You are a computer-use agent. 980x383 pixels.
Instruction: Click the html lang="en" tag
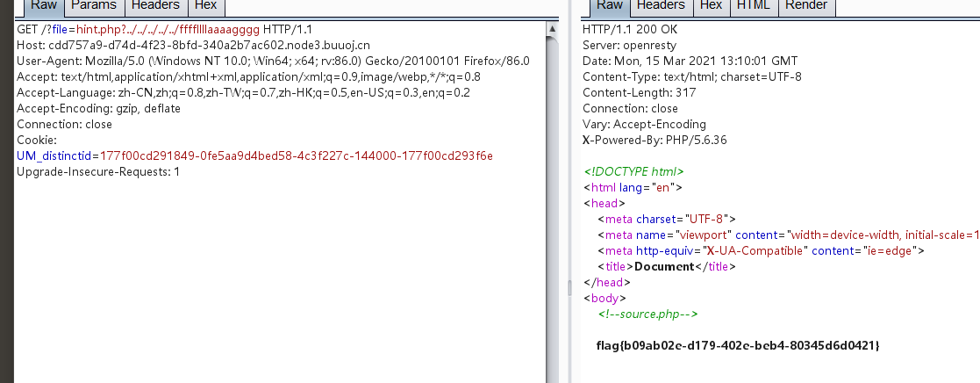(x=633, y=187)
